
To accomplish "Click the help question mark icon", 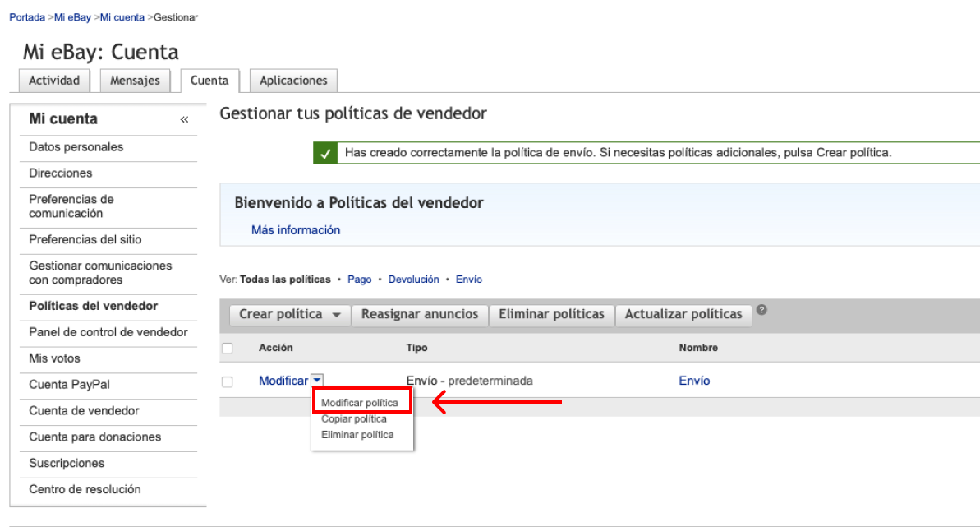I will (761, 310).
